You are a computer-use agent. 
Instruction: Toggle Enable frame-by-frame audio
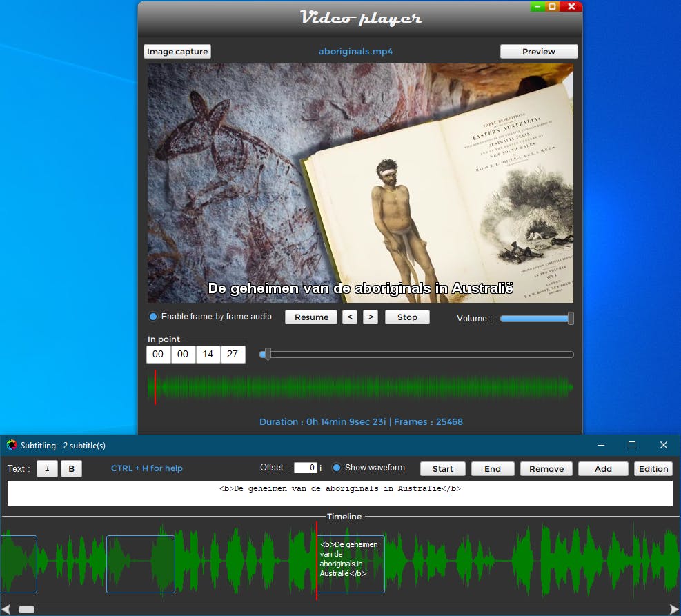[153, 317]
